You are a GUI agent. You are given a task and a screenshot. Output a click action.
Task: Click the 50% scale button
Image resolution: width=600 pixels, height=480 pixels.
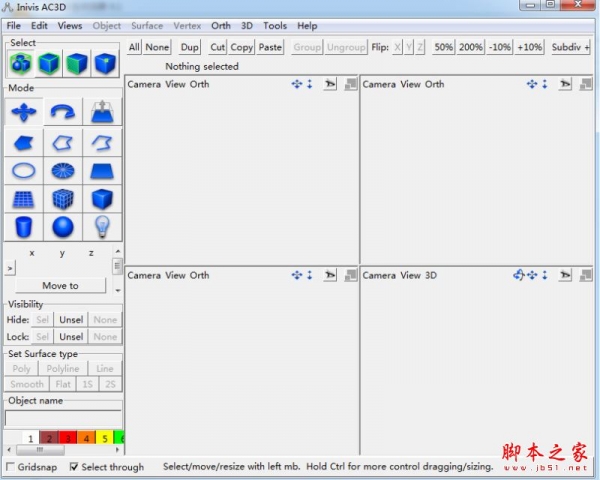[443, 47]
